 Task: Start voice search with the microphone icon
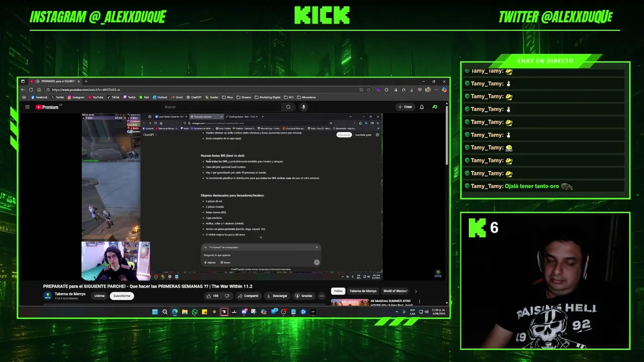click(x=303, y=107)
